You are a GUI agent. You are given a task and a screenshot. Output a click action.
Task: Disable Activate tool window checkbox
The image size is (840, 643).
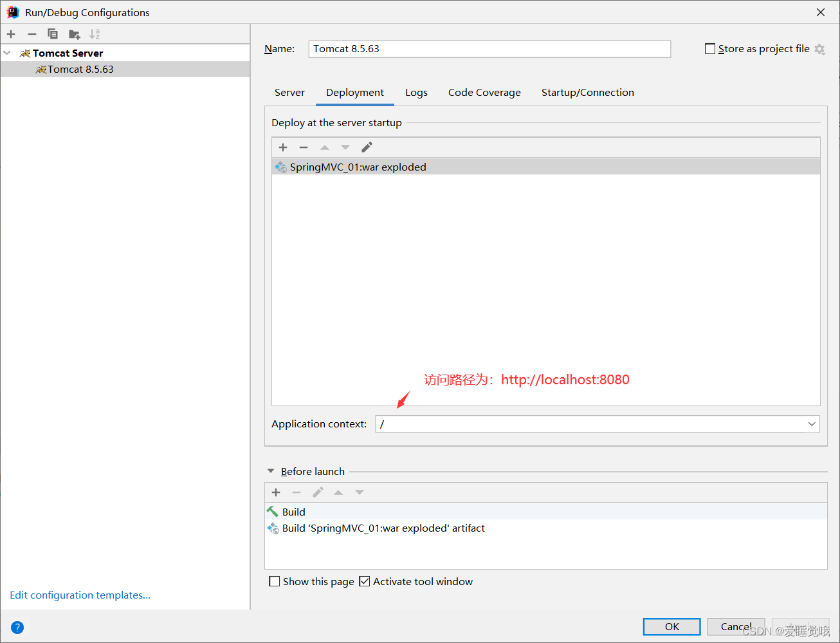(x=365, y=582)
